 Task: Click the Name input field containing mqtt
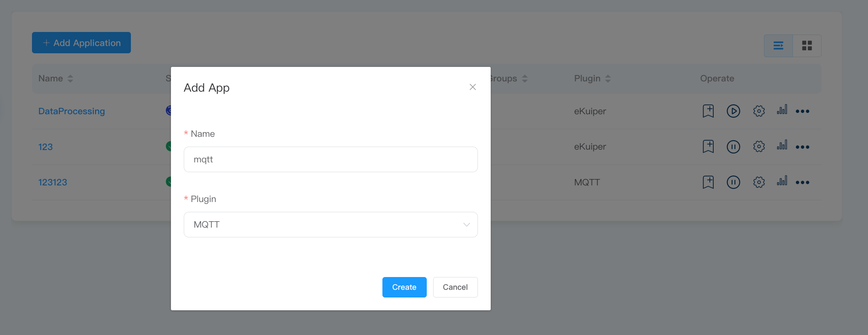click(x=330, y=159)
